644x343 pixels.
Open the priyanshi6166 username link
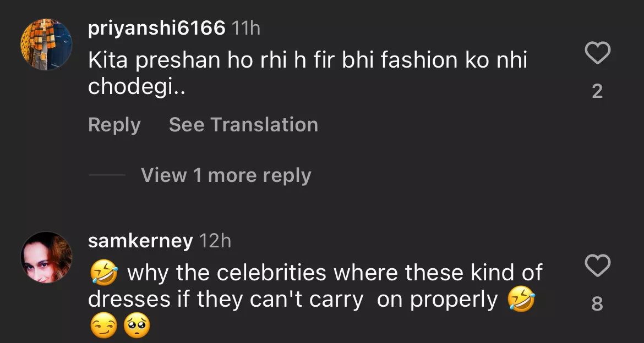[157, 28]
